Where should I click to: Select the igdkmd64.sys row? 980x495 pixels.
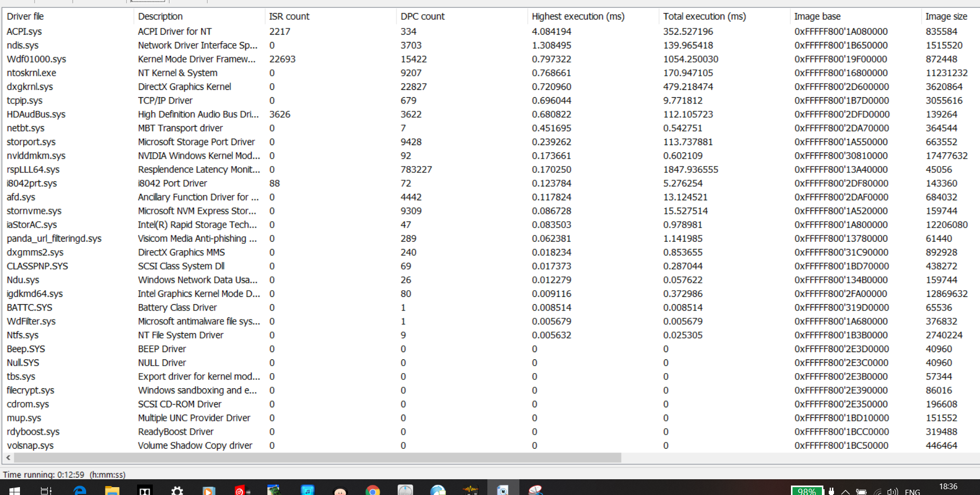pos(491,293)
